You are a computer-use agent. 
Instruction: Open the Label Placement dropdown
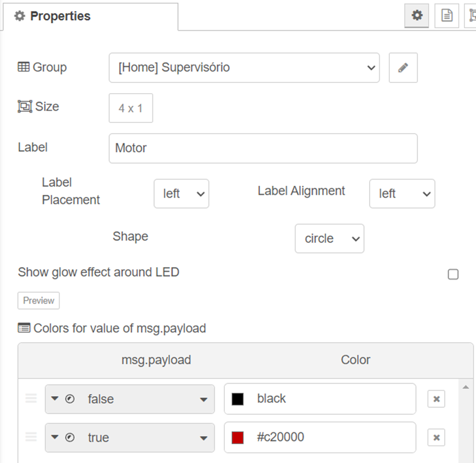tap(181, 194)
